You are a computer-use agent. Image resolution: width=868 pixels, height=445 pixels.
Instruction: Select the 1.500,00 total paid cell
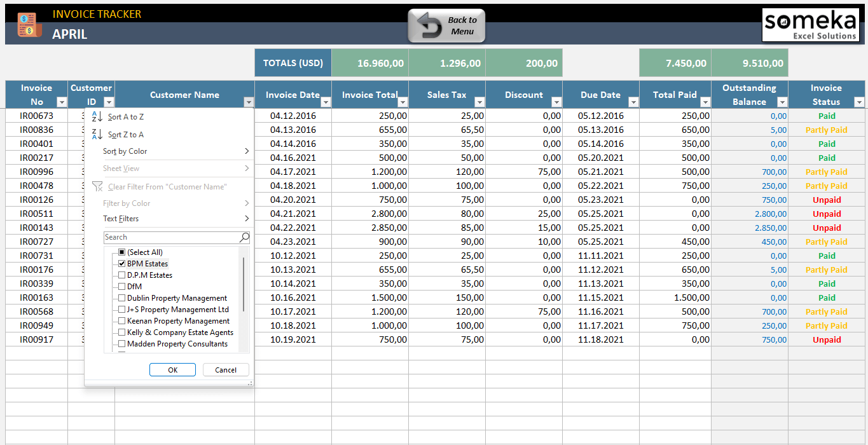point(675,298)
